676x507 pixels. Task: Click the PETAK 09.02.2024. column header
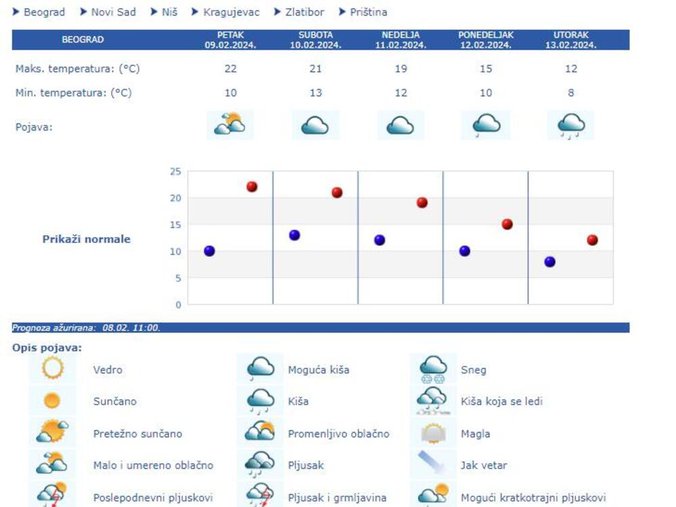(230, 40)
